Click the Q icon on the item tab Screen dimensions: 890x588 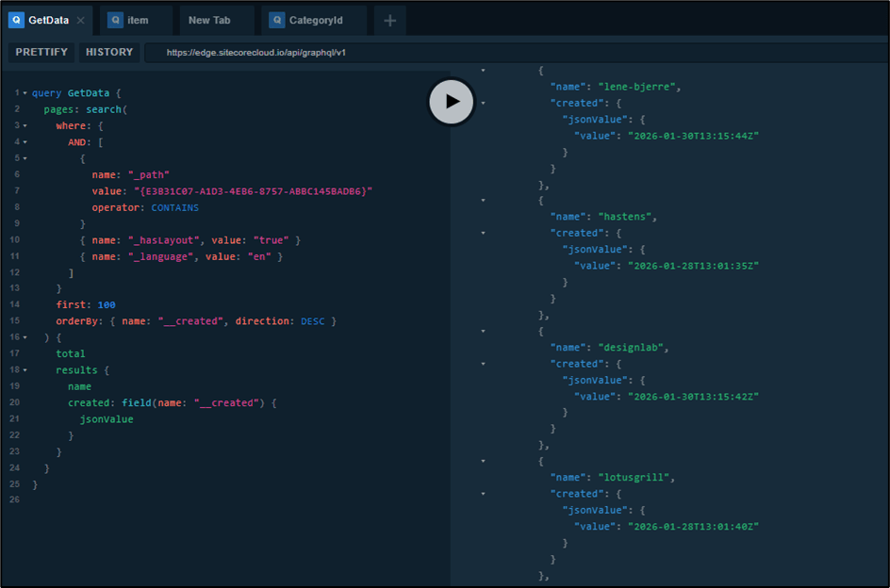click(116, 21)
